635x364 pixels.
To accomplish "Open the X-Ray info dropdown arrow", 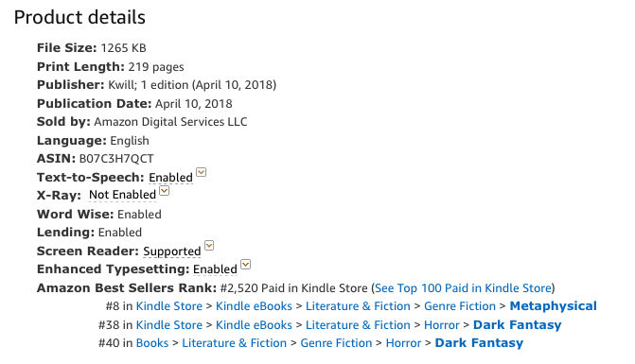I will (164, 190).
